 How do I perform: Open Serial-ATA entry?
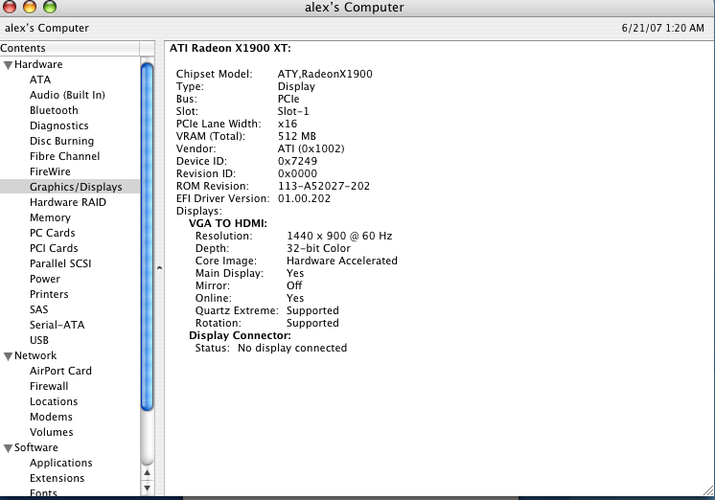tap(57, 325)
